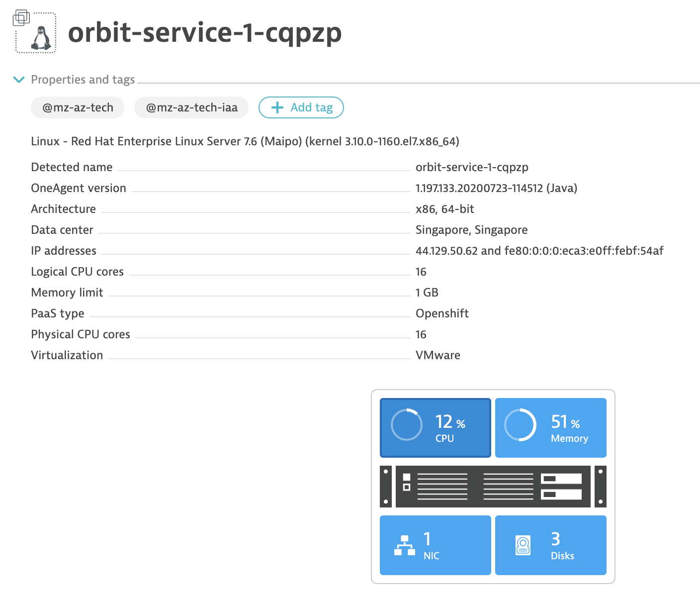Open the 51% Memory tile

550,428
